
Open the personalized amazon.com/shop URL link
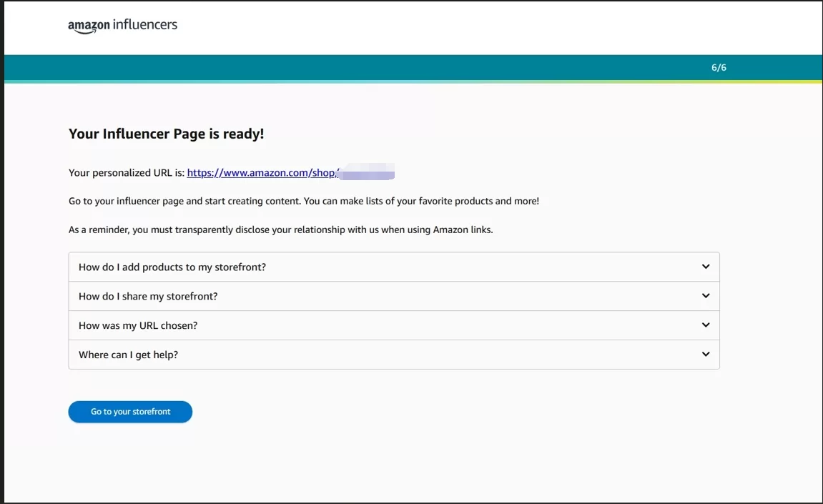click(x=262, y=173)
